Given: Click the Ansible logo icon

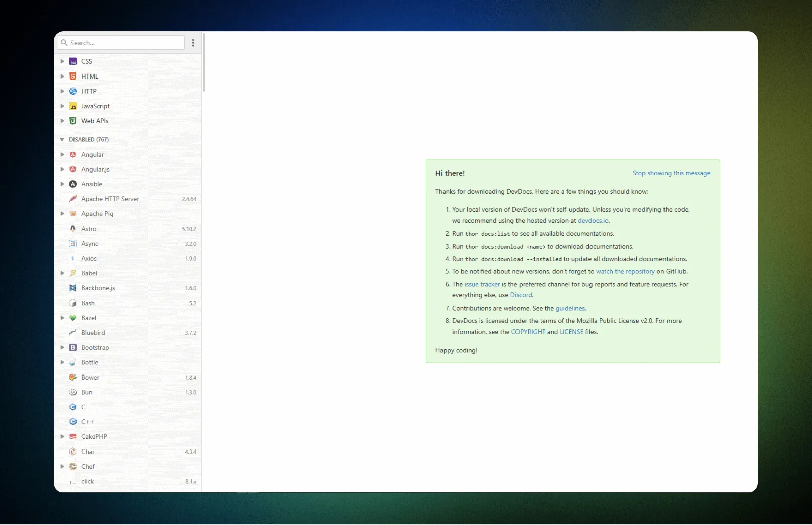Looking at the screenshot, I should [x=73, y=184].
